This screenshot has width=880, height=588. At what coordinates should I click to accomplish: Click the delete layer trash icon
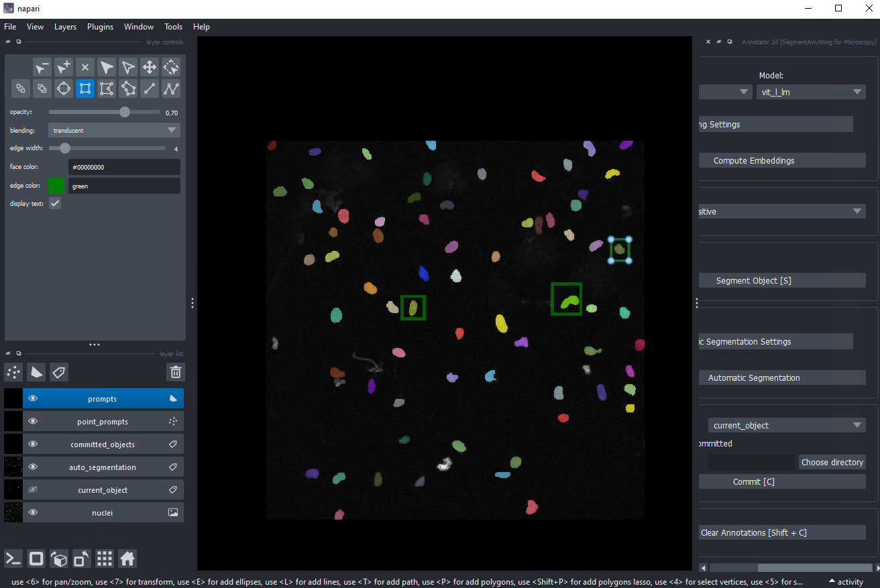pos(176,372)
